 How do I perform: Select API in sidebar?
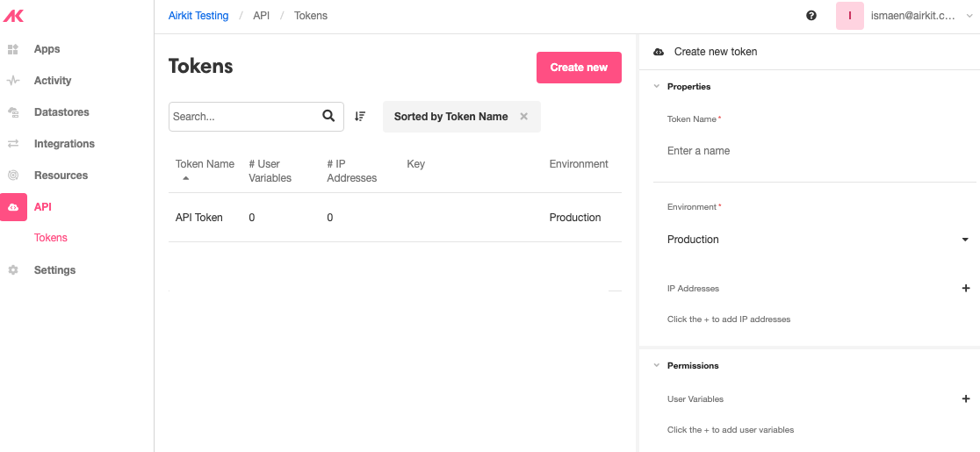(42, 206)
